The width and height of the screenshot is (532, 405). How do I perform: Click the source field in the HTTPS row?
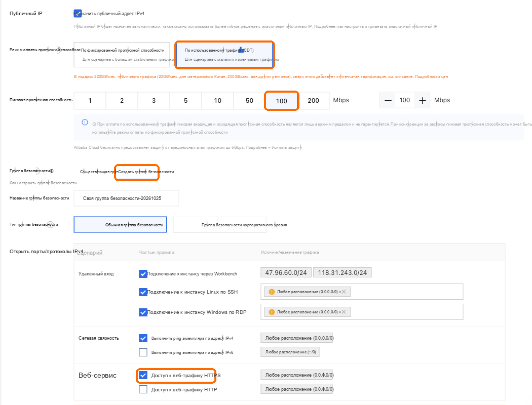pos(297,375)
